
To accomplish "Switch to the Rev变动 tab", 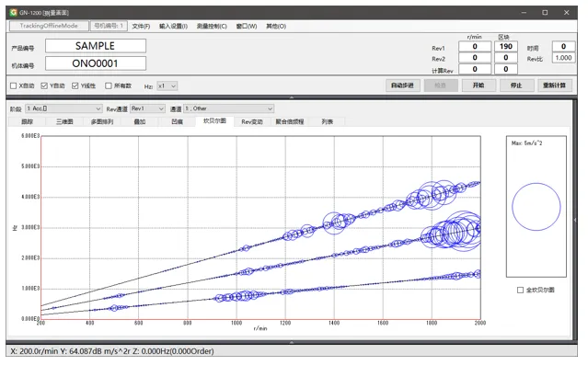I will point(252,121).
